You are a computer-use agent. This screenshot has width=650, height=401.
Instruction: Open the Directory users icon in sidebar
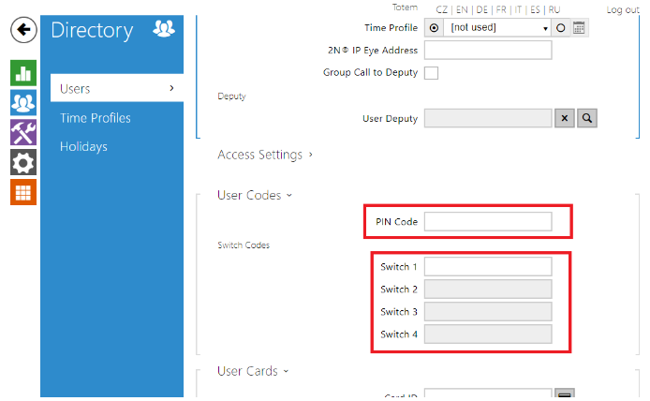[x=24, y=102]
